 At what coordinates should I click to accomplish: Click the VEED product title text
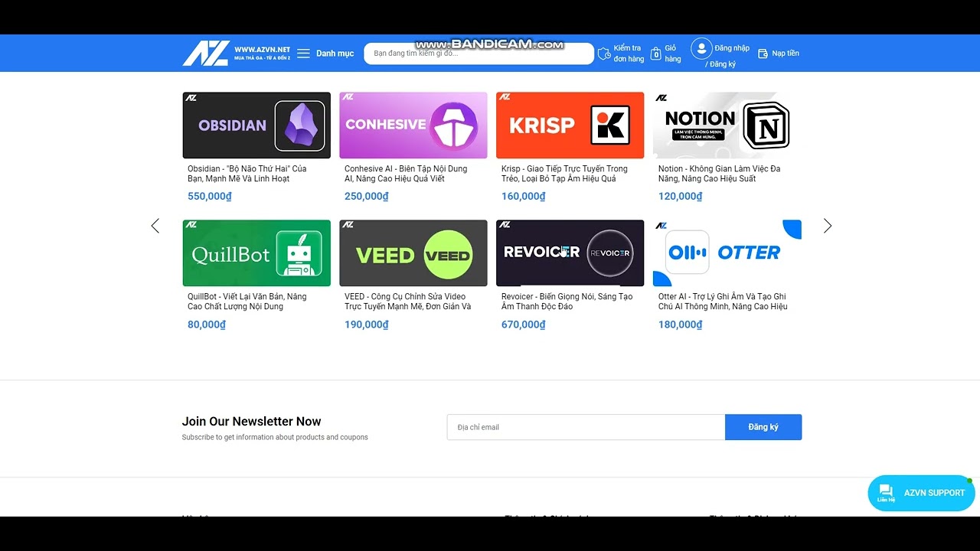408,302
